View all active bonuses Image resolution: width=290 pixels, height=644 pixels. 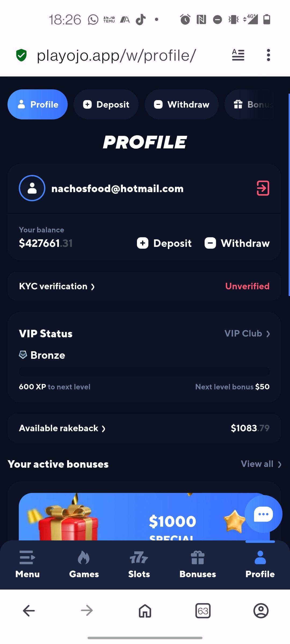(261, 464)
